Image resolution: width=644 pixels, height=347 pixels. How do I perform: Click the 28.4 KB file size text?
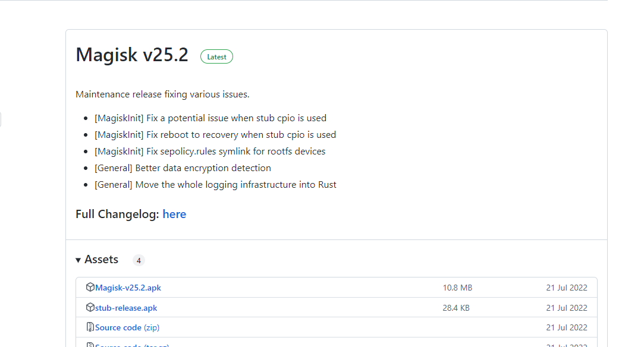click(x=456, y=308)
